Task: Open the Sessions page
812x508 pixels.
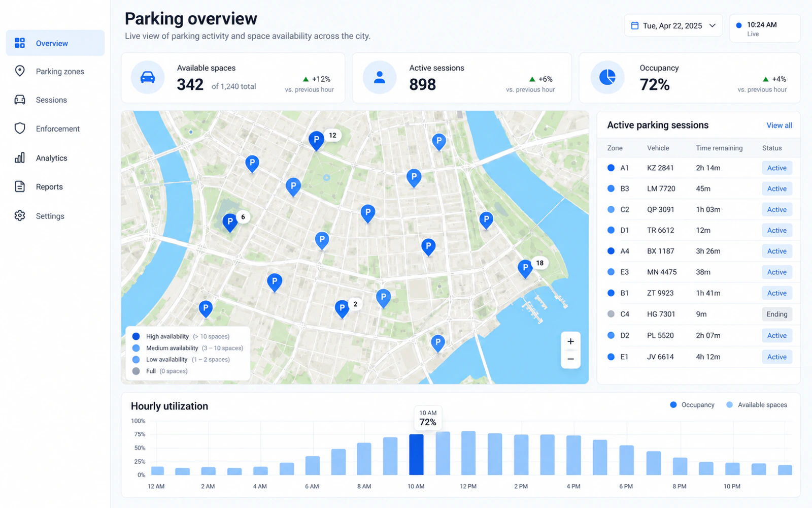Action: coord(55,100)
